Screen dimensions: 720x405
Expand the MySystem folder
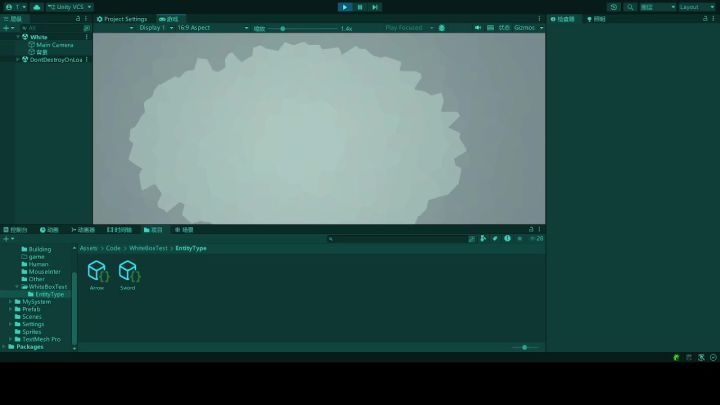tap(11, 302)
